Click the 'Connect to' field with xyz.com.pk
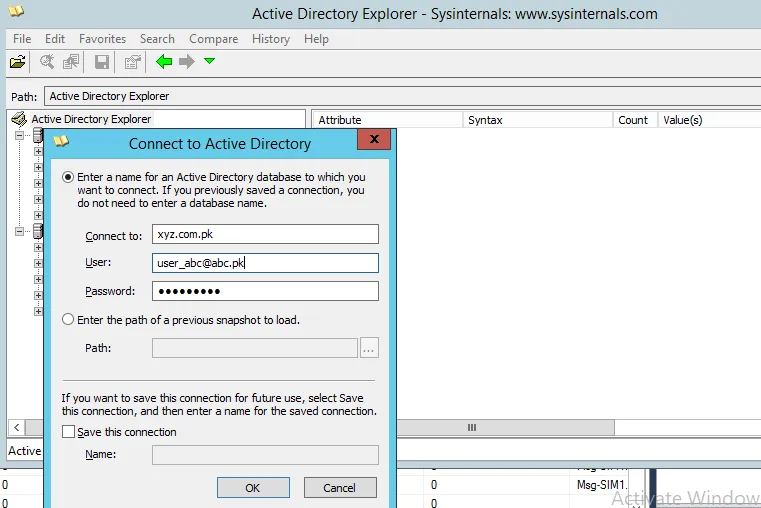The width and height of the screenshot is (761, 508). (x=265, y=234)
